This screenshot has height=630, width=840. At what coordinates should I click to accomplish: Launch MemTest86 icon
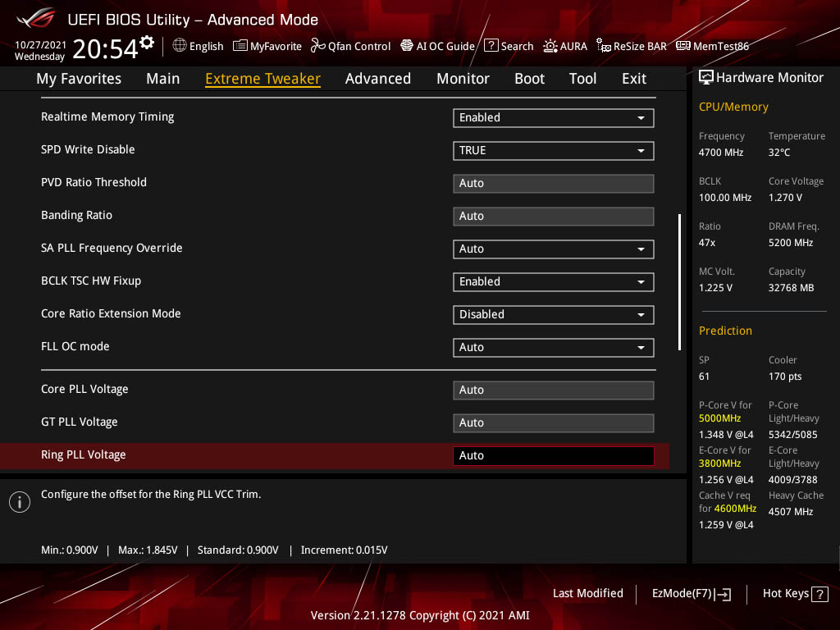tap(683, 46)
